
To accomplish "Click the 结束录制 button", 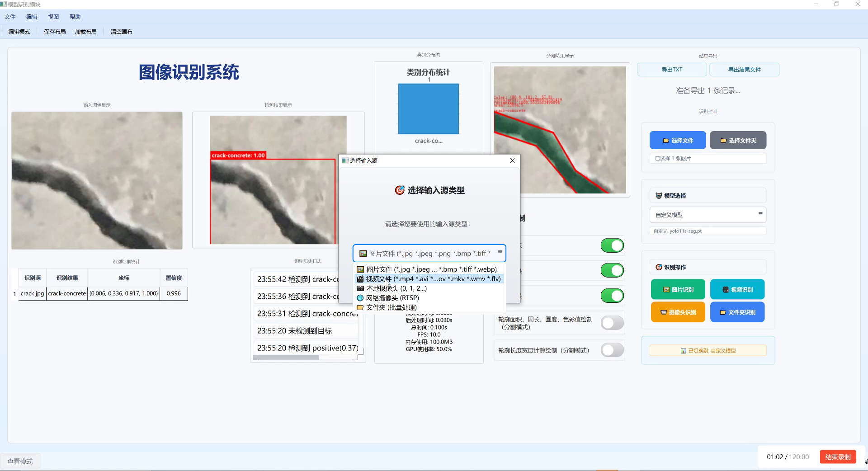I will point(838,457).
